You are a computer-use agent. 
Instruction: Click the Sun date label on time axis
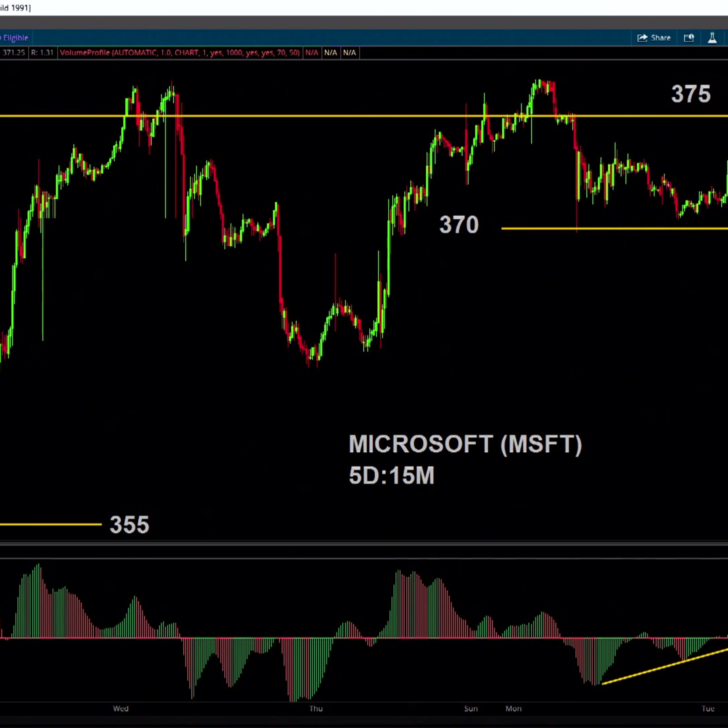pos(471,709)
